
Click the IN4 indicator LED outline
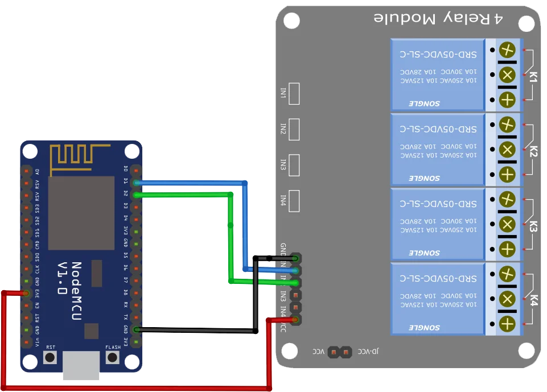[294, 201]
